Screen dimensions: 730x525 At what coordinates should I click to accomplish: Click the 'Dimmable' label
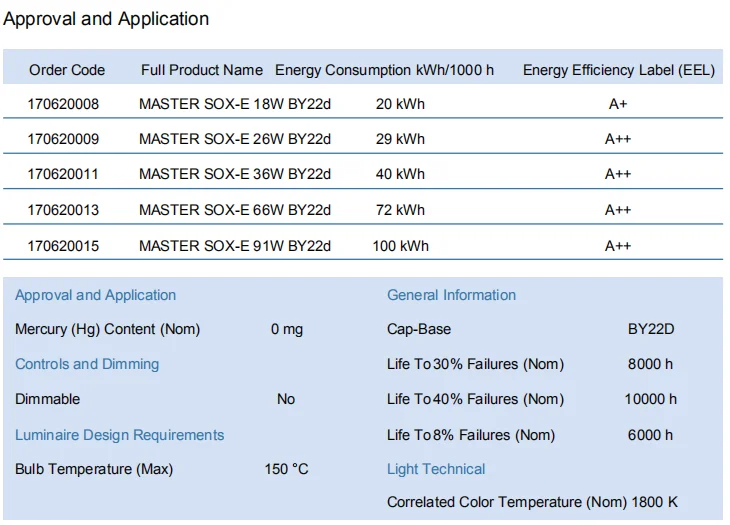click(47, 399)
